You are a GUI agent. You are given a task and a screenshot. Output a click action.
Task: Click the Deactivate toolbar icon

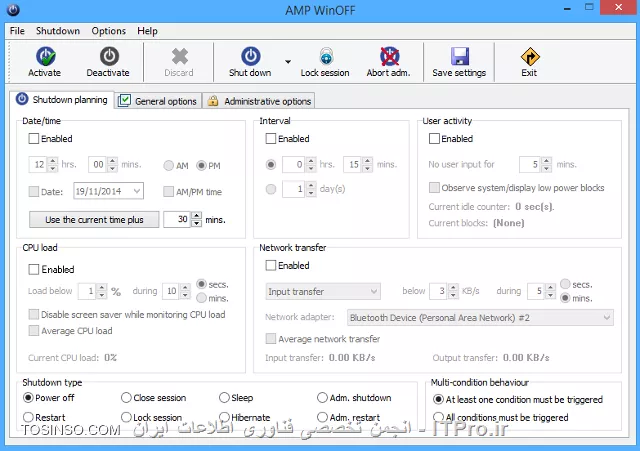[x=109, y=56]
